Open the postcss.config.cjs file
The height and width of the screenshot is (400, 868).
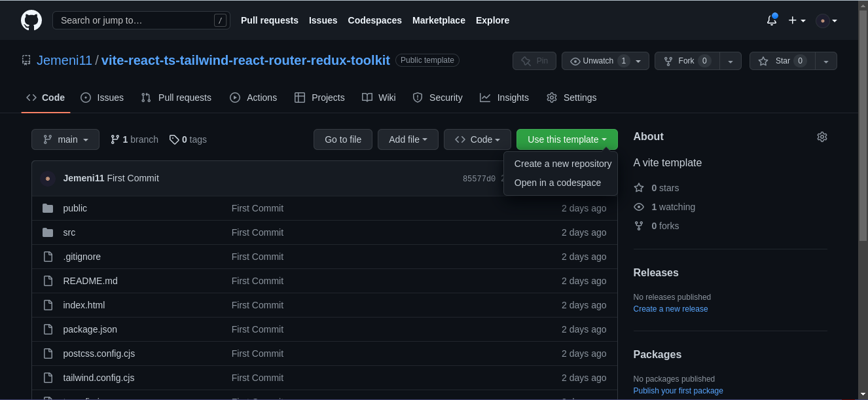coord(99,354)
